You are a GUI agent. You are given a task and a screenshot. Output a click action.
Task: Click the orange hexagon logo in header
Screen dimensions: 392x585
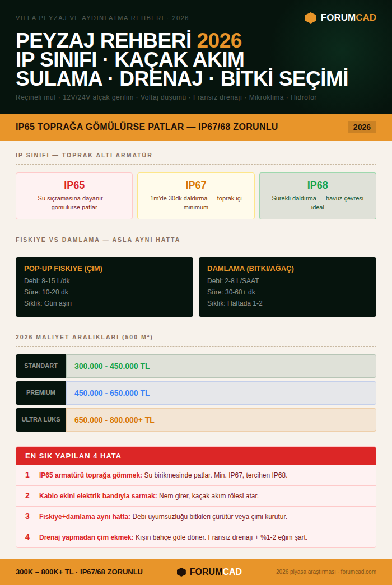311,17
